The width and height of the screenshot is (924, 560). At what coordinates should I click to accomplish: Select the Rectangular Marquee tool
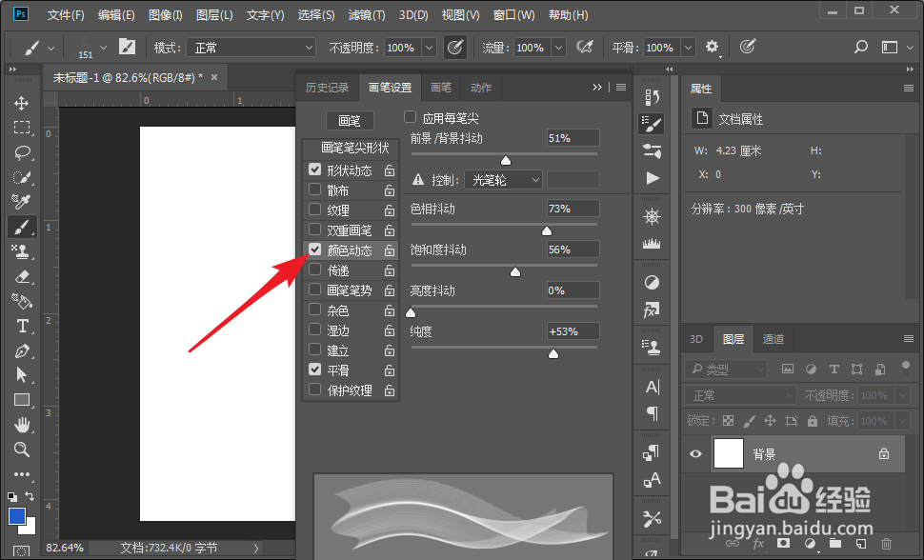tap(23, 127)
